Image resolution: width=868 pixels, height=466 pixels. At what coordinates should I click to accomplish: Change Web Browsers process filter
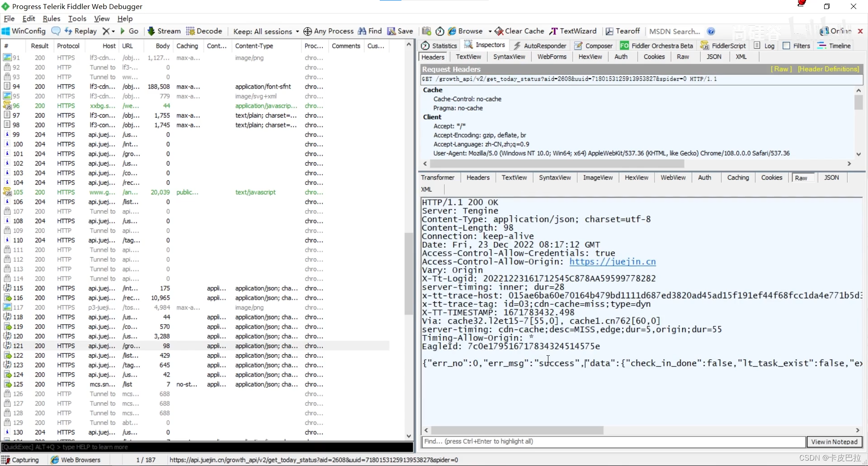(x=75, y=460)
